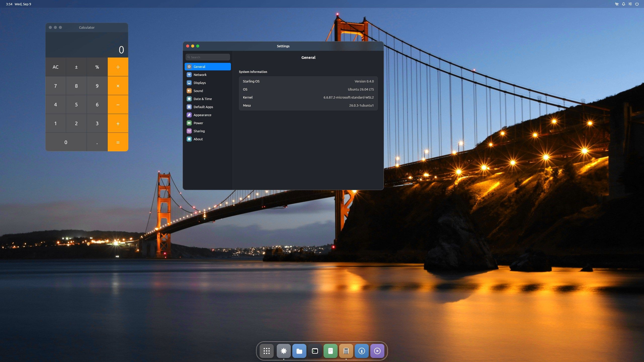The width and height of the screenshot is (644, 362).
Task: Open the Files folder icon in dock
Action: (299, 351)
